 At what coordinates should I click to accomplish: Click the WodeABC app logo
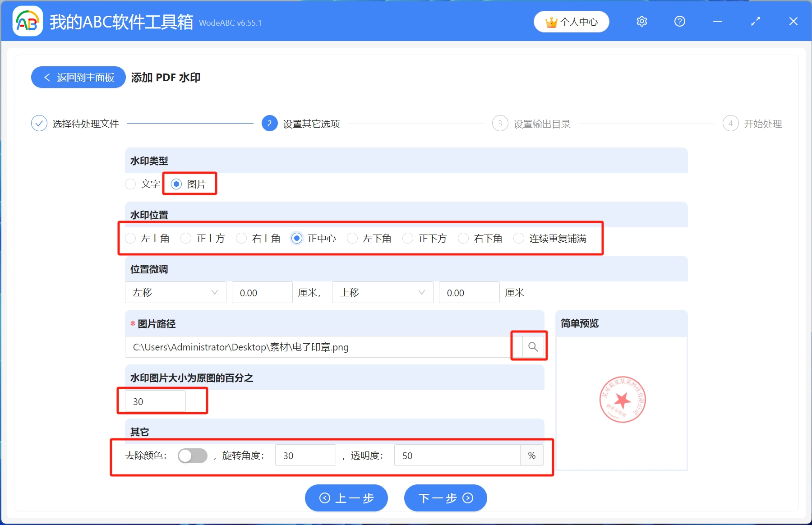click(27, 20)
